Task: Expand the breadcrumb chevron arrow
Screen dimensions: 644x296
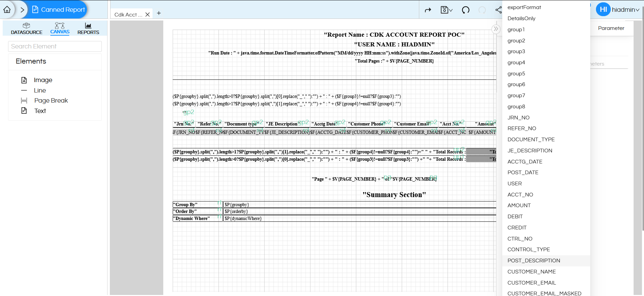Action: [x=22, y=10]
